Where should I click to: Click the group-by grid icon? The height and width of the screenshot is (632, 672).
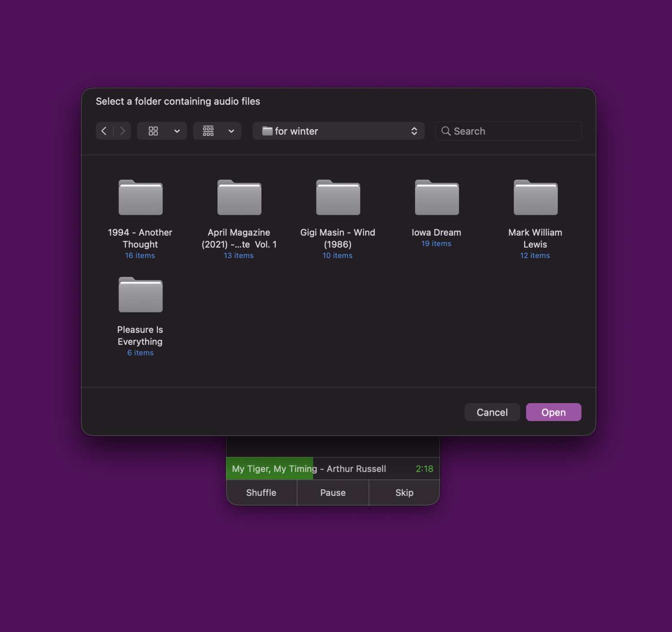point(208,131)
